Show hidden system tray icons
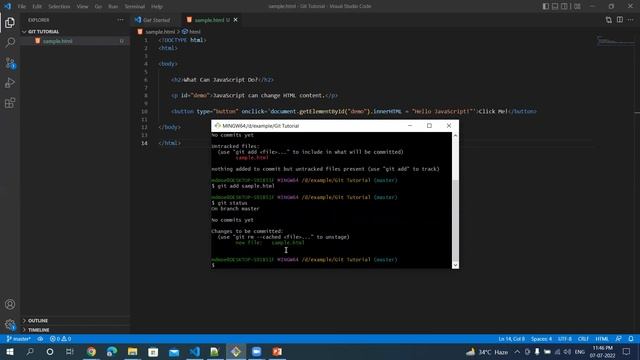This screenshot has width=640, height=360. point(517,352)
